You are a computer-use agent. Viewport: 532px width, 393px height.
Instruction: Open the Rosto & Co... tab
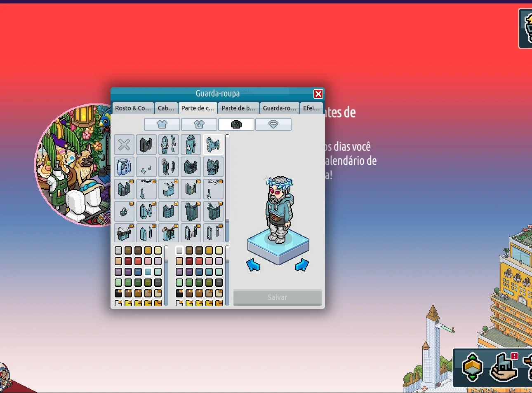tap(133, 108)
